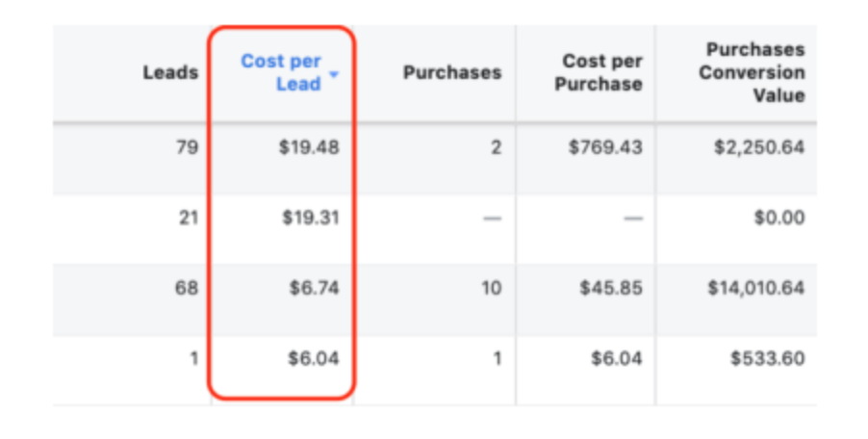Click the Leads column header
This screenshot has width=868, height=439.
[170, 73]
